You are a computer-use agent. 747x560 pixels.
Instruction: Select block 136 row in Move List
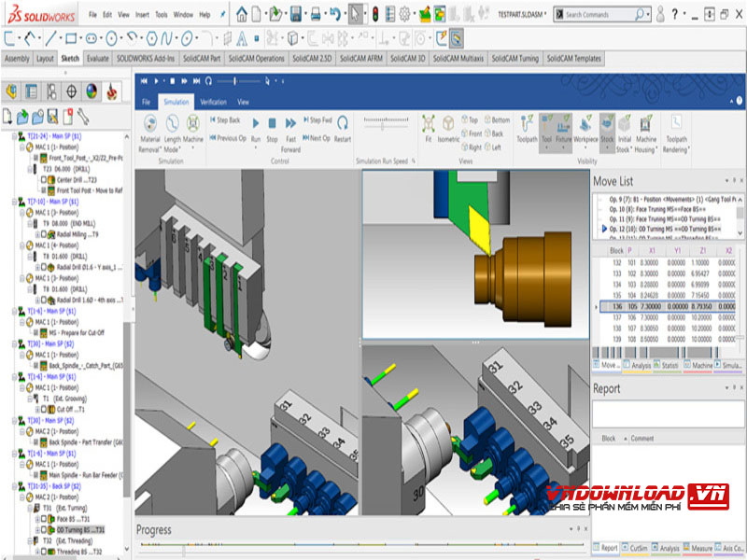[x=667, y=306]
